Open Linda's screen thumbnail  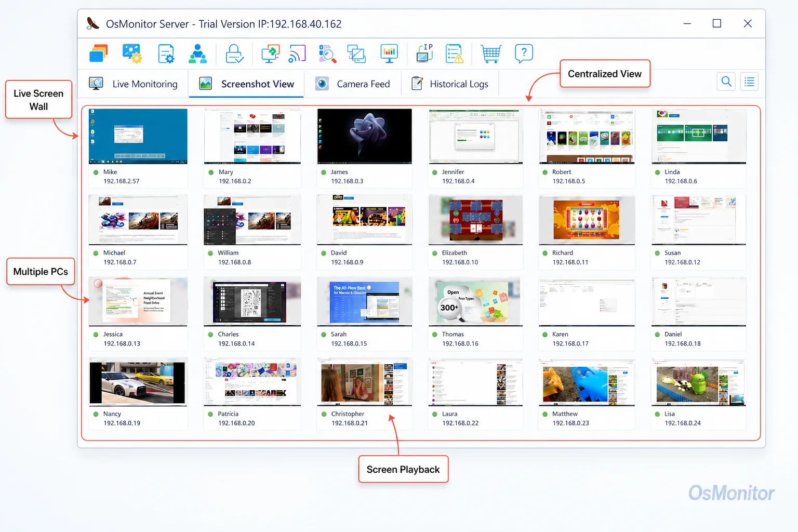coord(698,136)
